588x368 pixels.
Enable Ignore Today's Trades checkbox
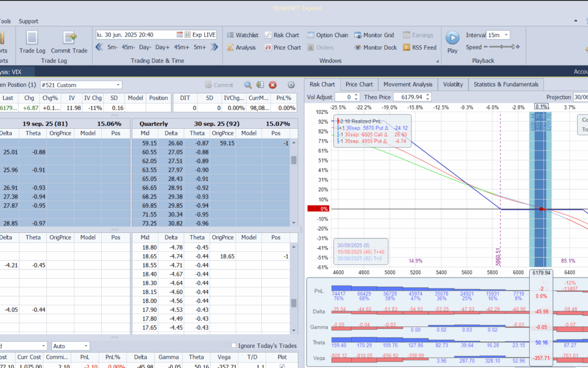tap(234, 346)
